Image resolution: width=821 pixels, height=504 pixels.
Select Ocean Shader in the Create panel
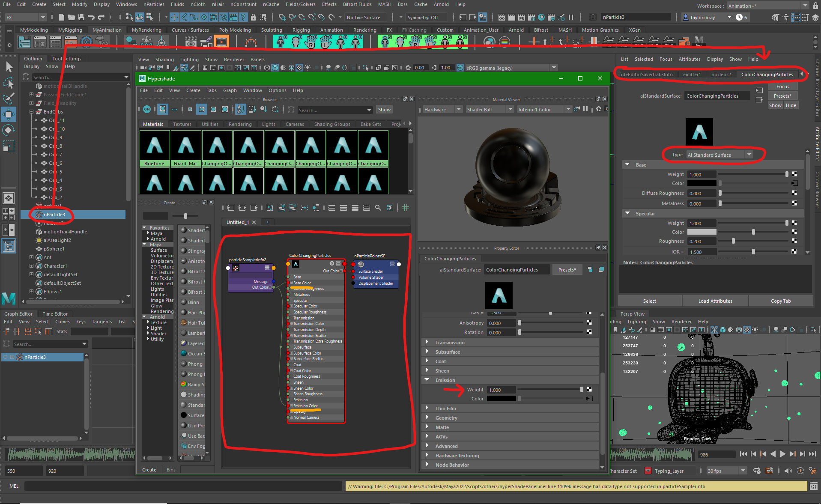click(194, 353)
